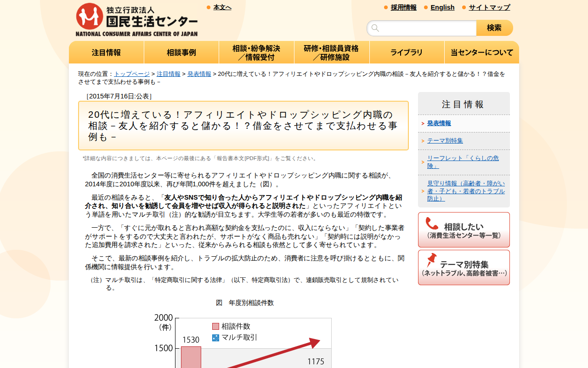Go to トップページ in breadcrumb
The height and width of the screenshot is (368, 588).
coord(132,74)
